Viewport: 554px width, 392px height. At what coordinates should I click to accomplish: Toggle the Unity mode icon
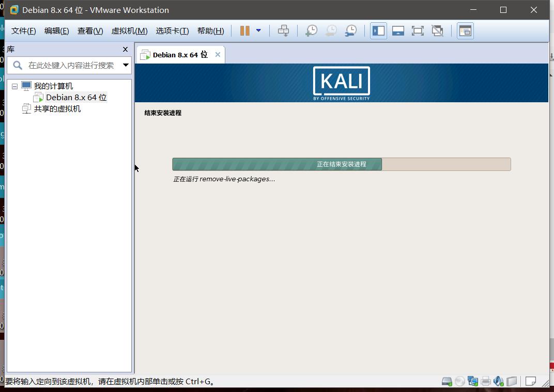[x=437, y=30]
